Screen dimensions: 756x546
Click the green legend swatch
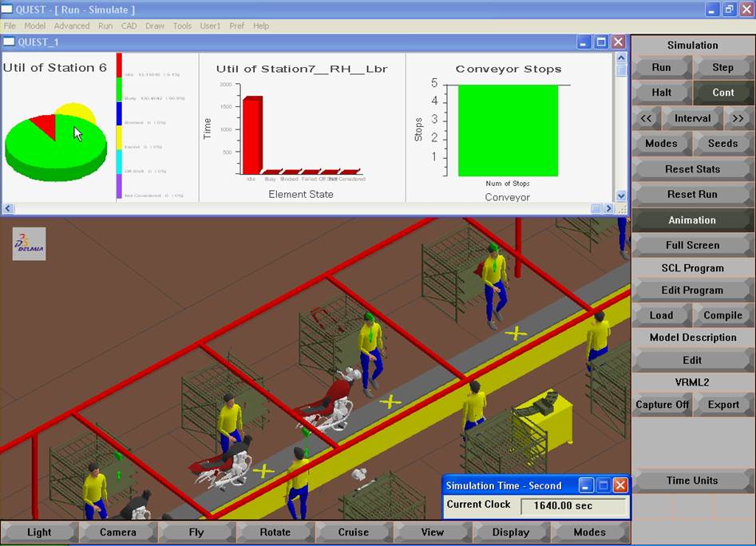pyautogui.click(x=119, y=89)
